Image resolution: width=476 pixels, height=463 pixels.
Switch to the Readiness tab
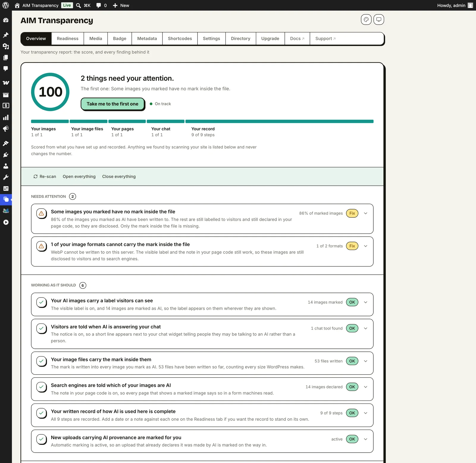click(68, 39)
